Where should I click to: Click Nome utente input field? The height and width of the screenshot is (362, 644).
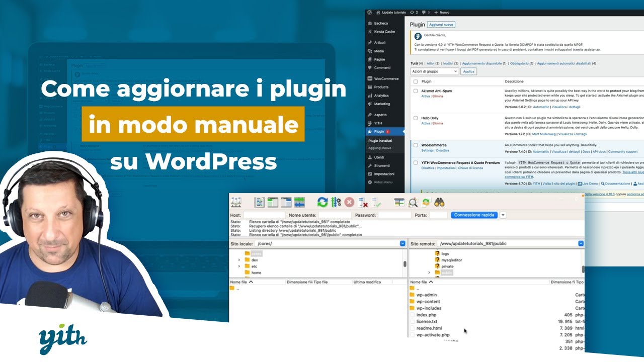click(x=335, y=215)
